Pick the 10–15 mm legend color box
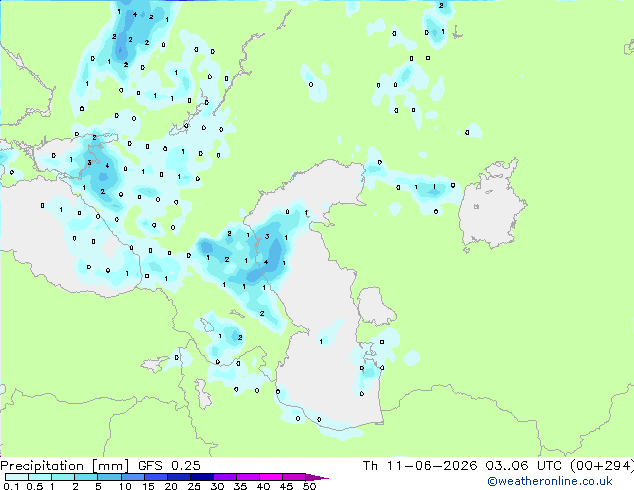This screenshot has height=490, width=634. tap(133, 477)
